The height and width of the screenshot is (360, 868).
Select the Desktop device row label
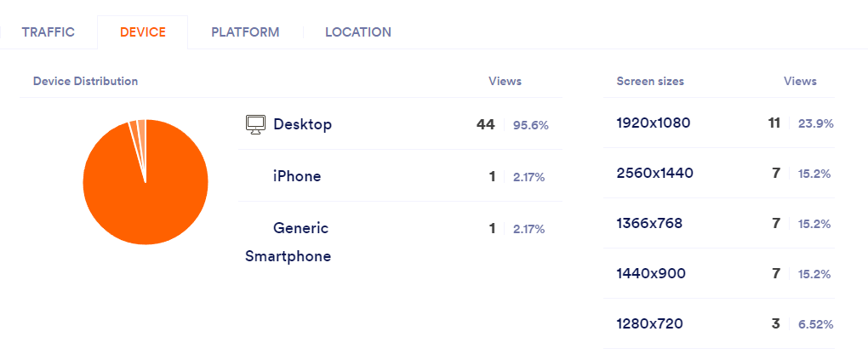click(302, 124)
